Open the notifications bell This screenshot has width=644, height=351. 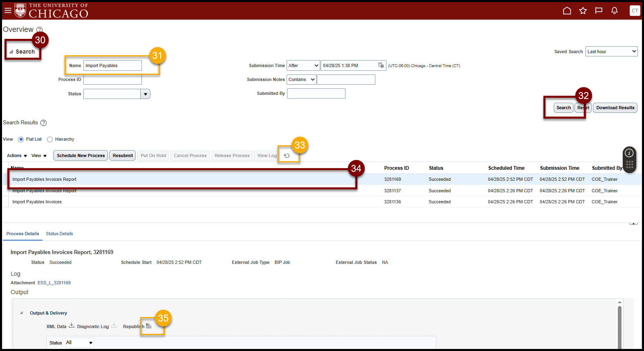point(614,11)
